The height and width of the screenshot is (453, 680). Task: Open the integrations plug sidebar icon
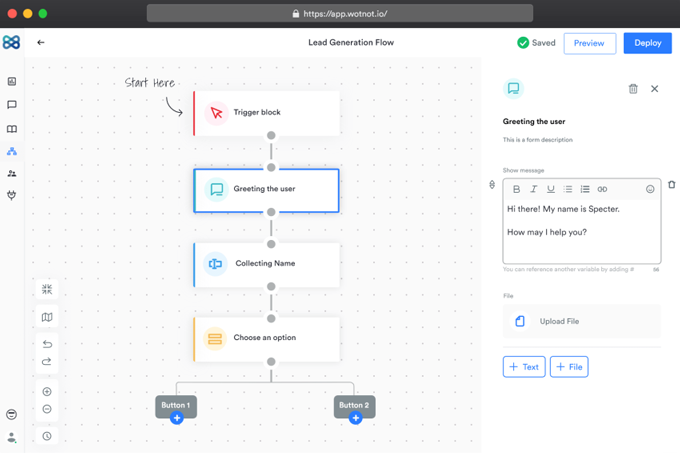(12, 195)
